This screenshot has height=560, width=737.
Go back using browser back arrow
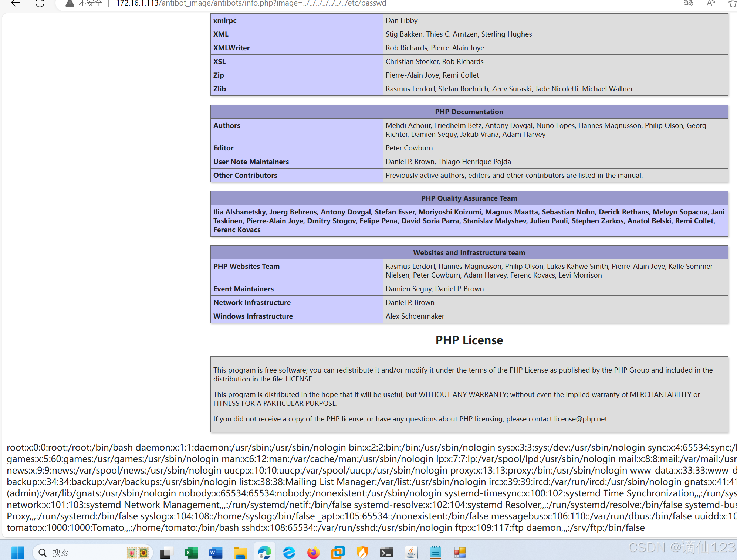pos(15,3)
